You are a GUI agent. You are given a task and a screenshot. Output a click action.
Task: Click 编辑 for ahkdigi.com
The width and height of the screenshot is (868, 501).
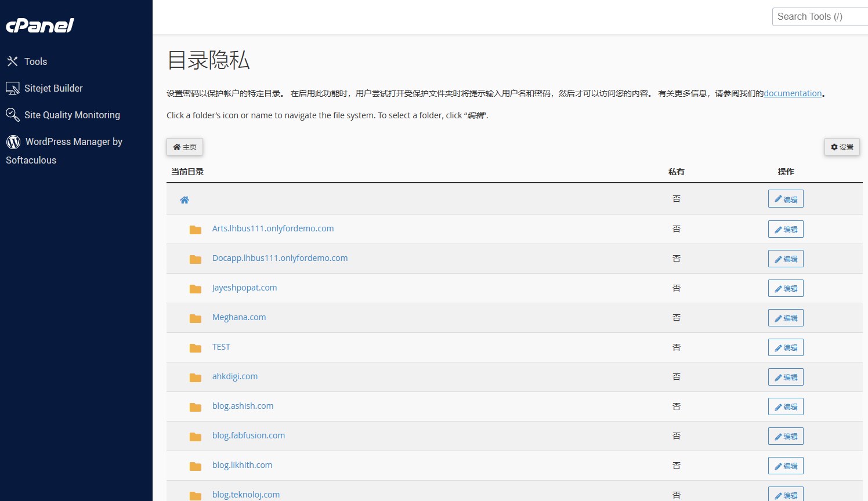(786, 377)
